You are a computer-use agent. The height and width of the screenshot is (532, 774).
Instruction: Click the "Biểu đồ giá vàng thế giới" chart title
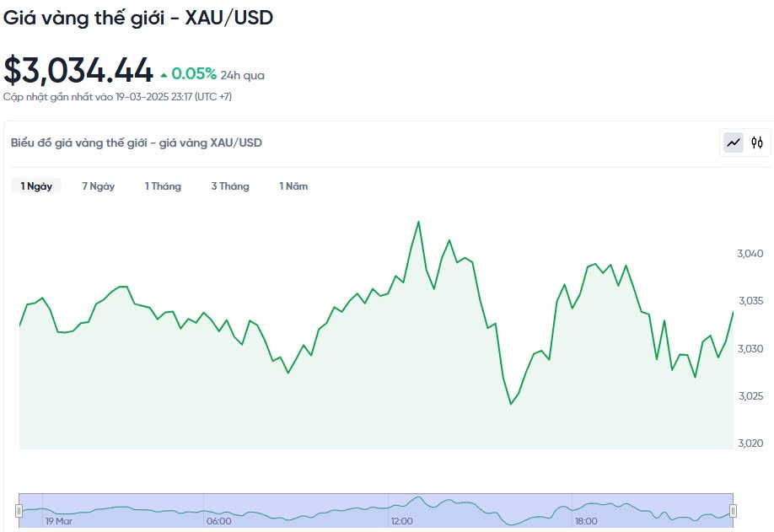[x=137, y=142]
